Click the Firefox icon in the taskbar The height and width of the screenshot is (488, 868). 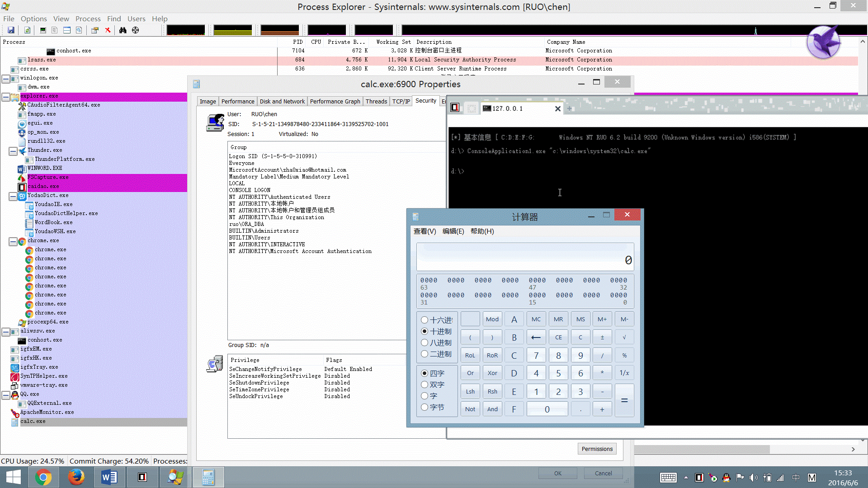point(76,477)
